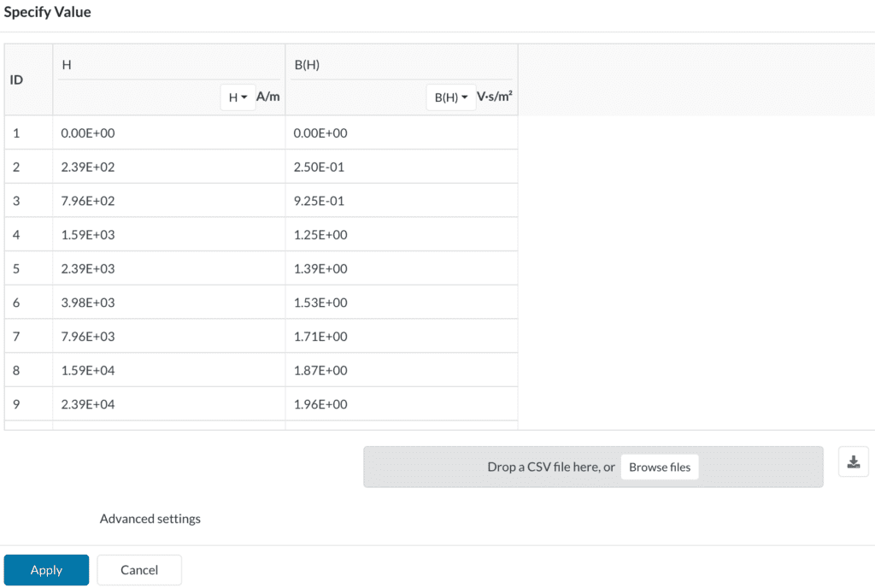The width and height of the screenshot is (875, 588).
Task: Click Browse files to upload CSV
Action: tap(660, 467)
